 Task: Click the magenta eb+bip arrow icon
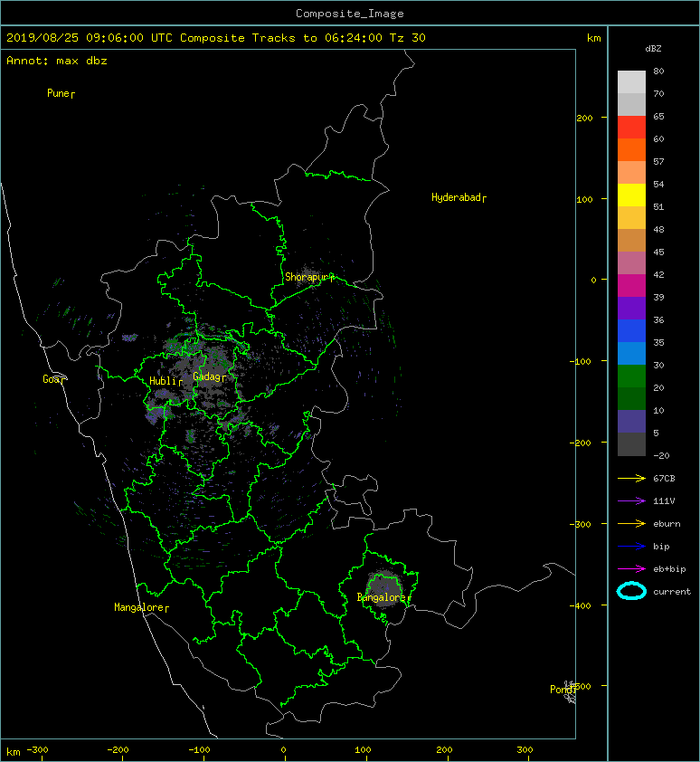point(631,569)
